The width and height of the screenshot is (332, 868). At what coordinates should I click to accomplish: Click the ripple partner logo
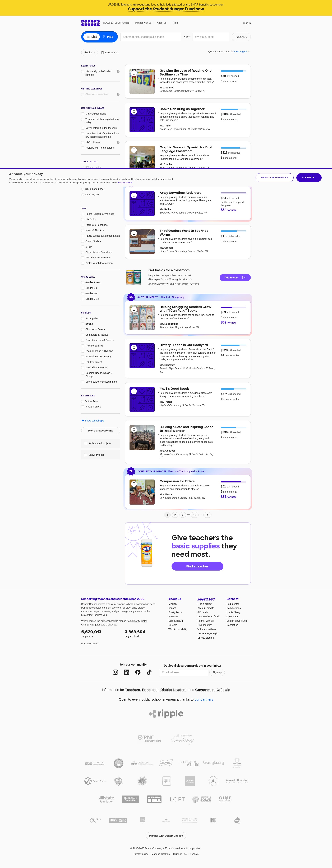166,714
